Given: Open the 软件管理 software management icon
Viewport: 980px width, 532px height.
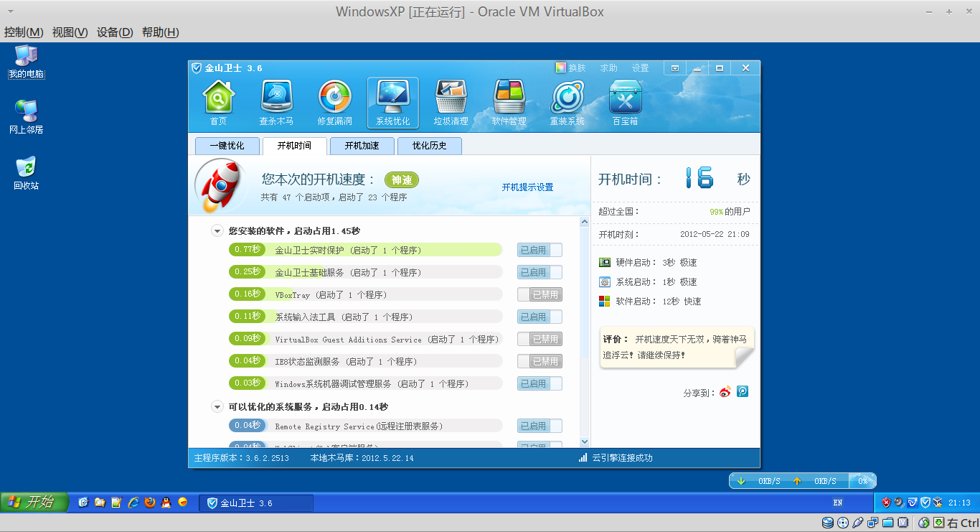Looking at the screenshot, I should [x=509, y=103].
